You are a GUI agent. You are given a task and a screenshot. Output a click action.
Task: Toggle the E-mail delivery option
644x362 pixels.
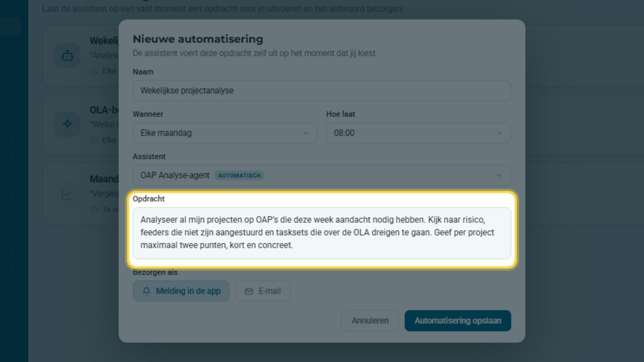coord(263,291)
